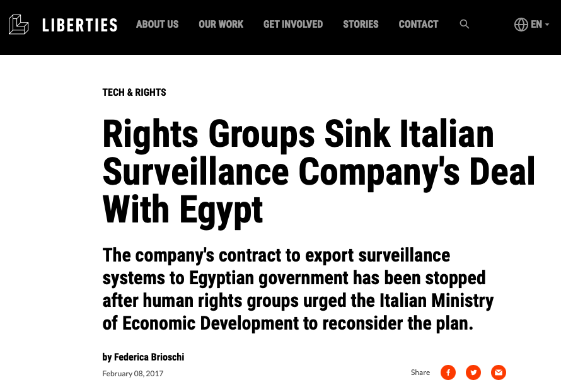Screen dimensions: 561x392
Task: Expand the EN language dropdown arrow
Action: tap(547, 25)
